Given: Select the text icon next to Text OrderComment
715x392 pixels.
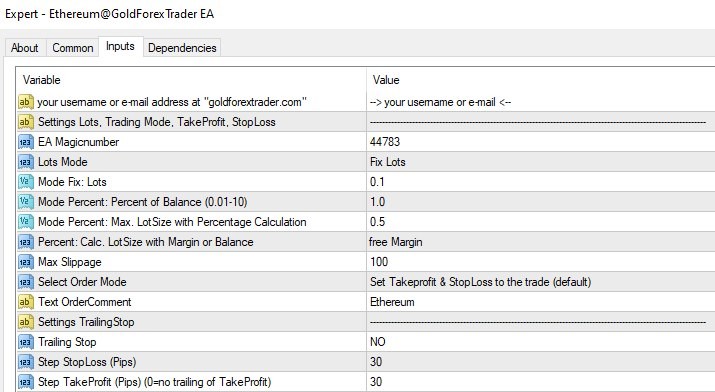Looking at the screenshot, I should click(26, 302).
